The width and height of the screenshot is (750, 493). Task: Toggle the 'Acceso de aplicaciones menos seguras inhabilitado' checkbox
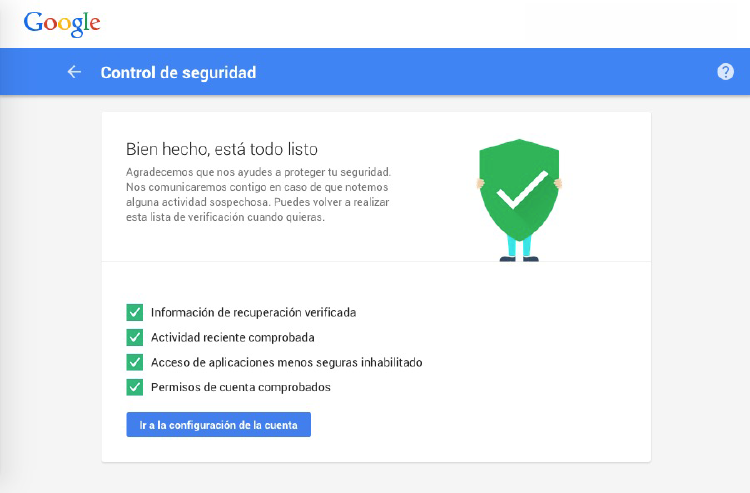click(x=134, y=362)
